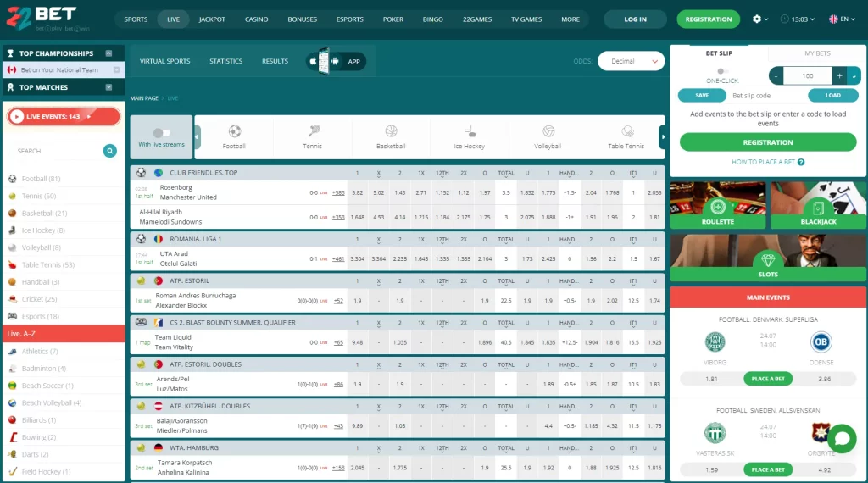Select the Football sport icon

click(x=234, y=131)
